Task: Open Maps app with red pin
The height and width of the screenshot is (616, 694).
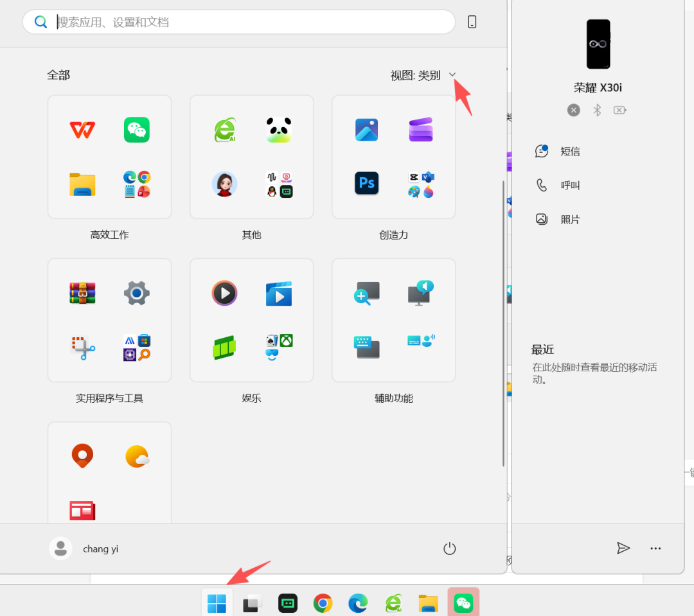Action: pyautogui.click(x=82, y=456)
